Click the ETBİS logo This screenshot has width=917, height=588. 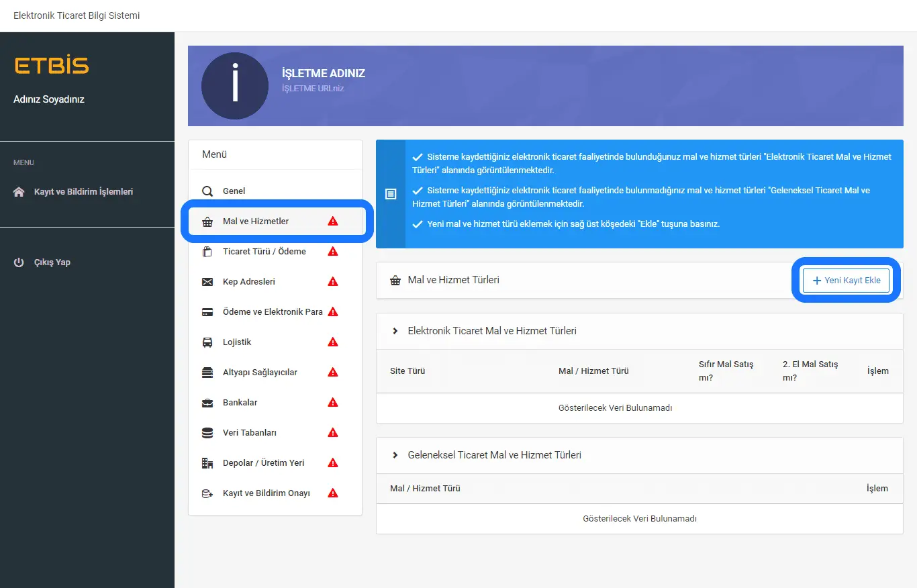click(x=52, y=66)
